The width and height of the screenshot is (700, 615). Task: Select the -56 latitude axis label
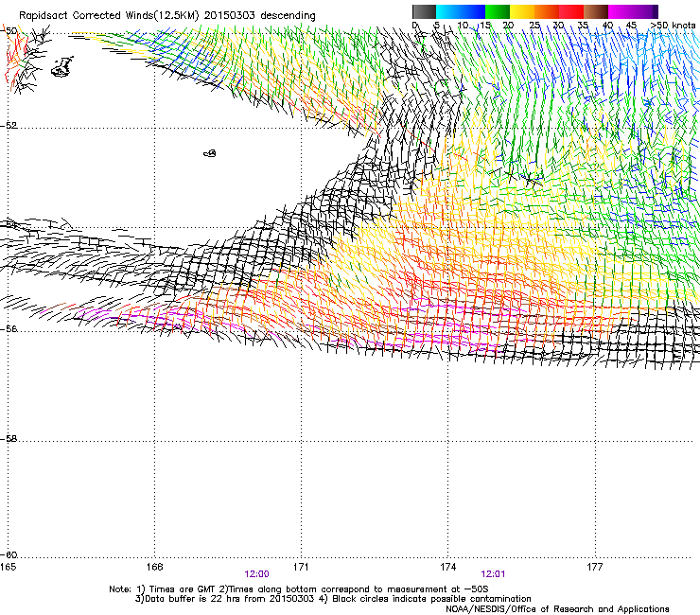coord(9,329)
